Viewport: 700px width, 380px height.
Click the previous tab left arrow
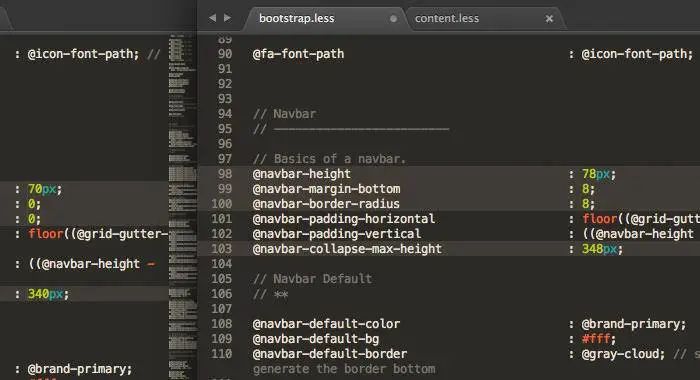click(212, 18)
